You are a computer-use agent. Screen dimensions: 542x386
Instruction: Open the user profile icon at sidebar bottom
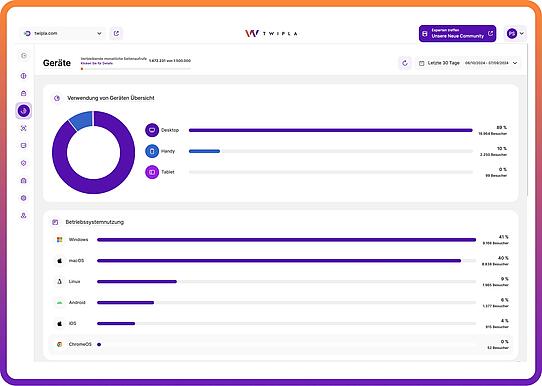coord(24,215)
